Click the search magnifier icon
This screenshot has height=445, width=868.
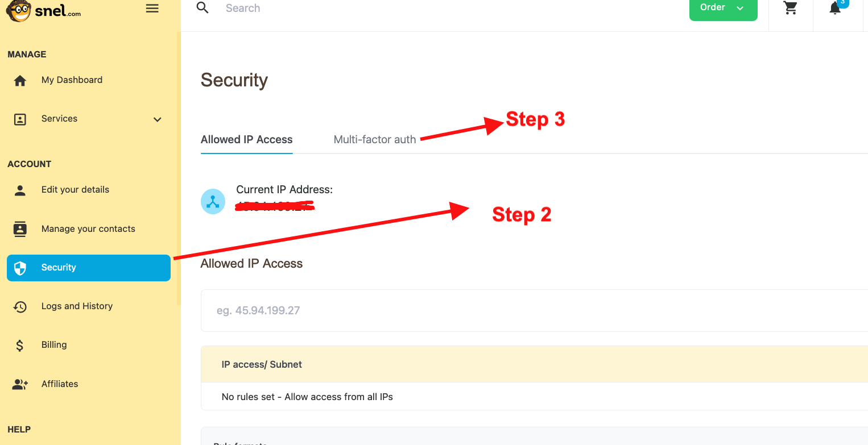click(202, 8)
